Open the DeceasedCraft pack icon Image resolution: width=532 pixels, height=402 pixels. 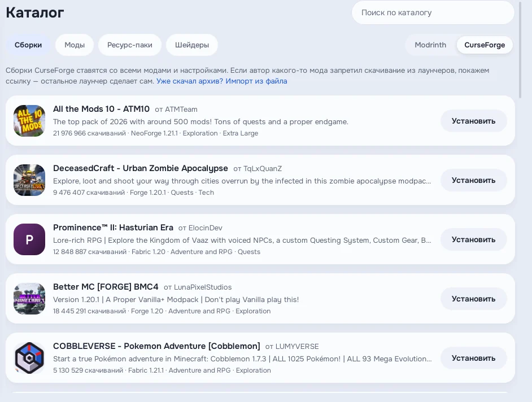pos(29,180)
